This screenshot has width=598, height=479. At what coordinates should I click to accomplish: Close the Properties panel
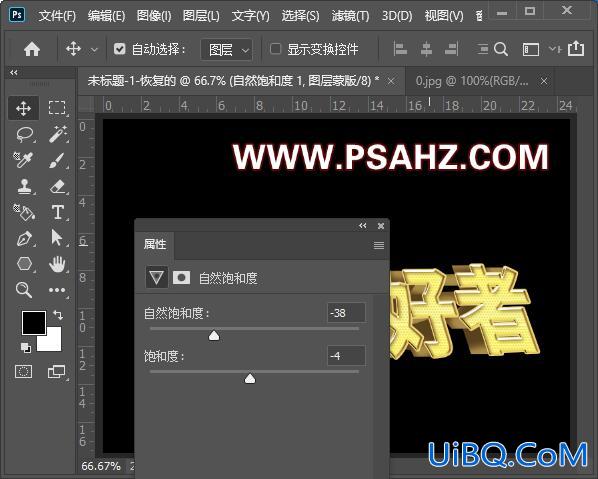381,226
